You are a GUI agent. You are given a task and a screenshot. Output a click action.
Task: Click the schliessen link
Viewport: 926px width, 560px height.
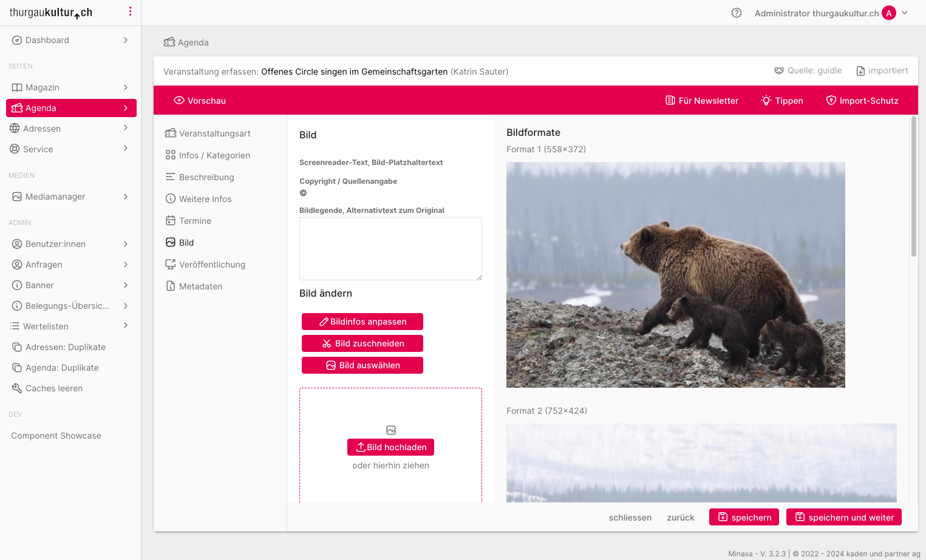(630, 518)
